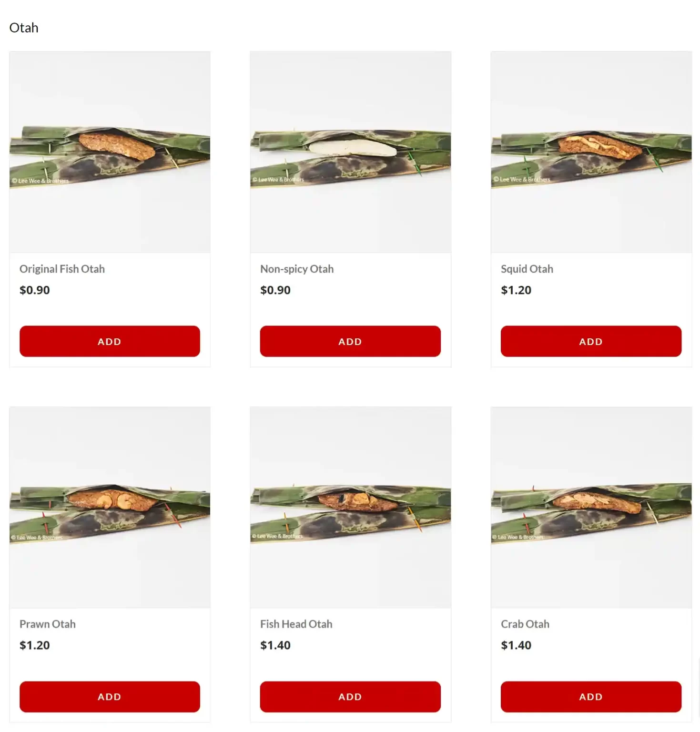Add Crab Otah to cart
Viewport: 700px width, 732px height.
591,697
